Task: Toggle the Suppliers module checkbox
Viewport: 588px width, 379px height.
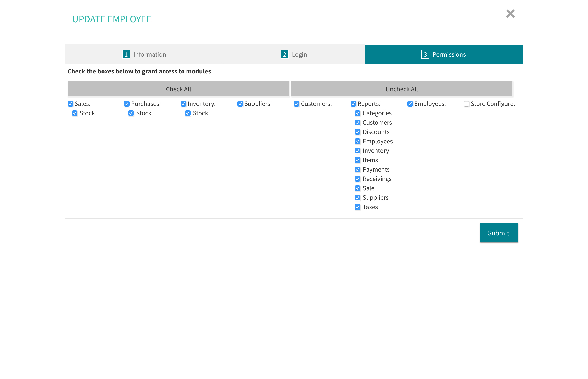Action: pyautogui.click(x=240, y=104)
